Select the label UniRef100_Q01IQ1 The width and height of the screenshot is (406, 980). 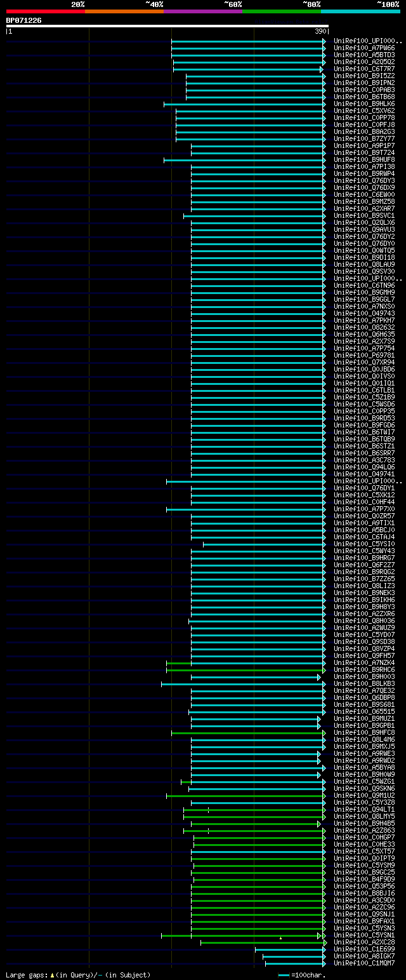click(x=364, y=384)
